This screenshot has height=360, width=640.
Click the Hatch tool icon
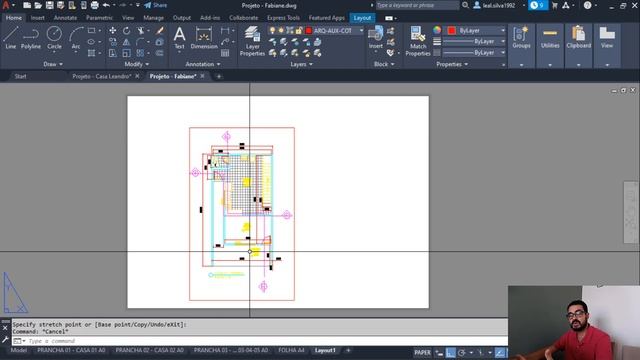tap(91, 53)
